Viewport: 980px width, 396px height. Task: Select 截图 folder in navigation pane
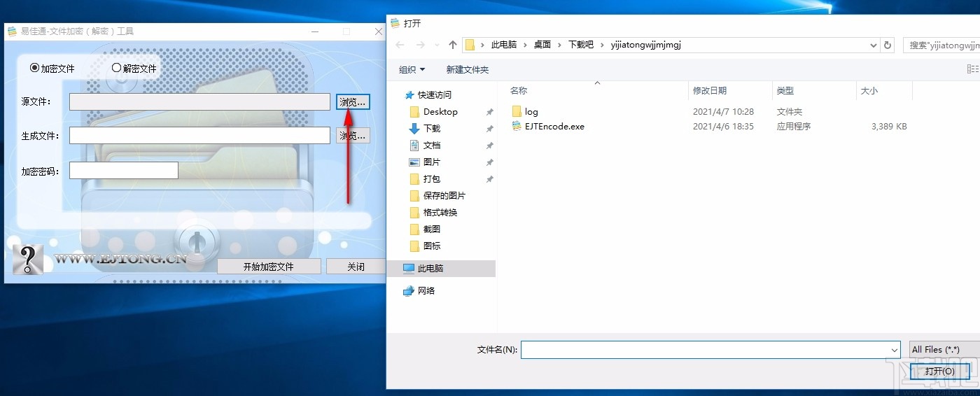pyautogui.click(x=432, y=229)
